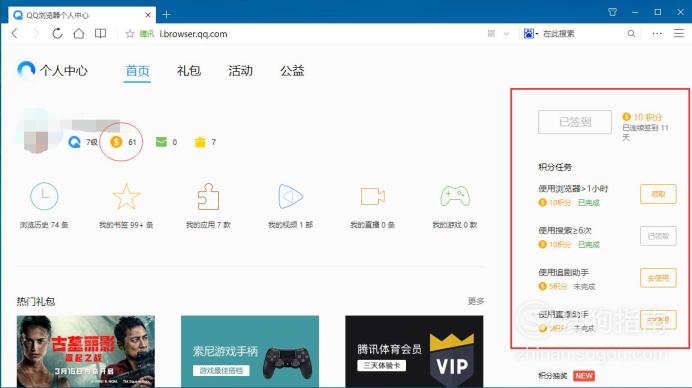Viewport: 692px width, 388px height.
Task: Click the 三天体验卡 label
Action: (381, 365)
